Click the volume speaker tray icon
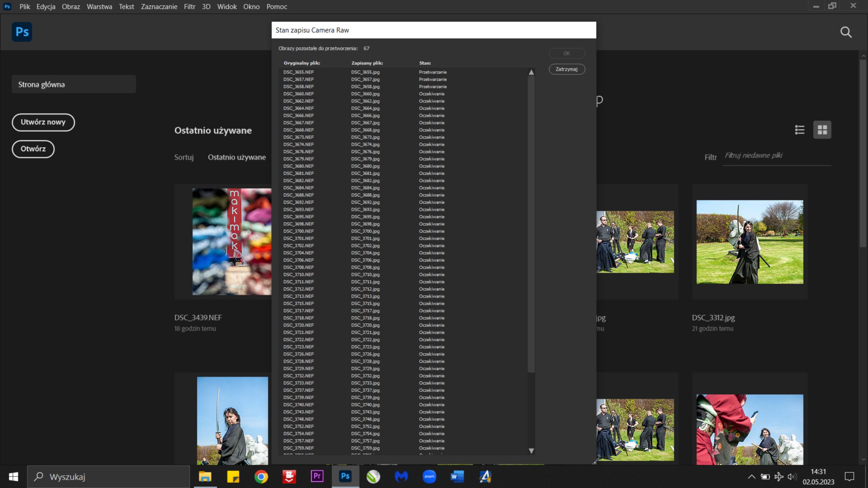Screen dimensions: 868x488 (791, 477)
